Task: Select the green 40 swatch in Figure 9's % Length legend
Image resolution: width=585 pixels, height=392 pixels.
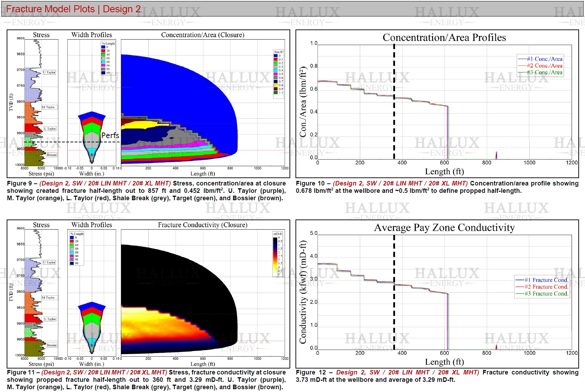Action: 103,55
